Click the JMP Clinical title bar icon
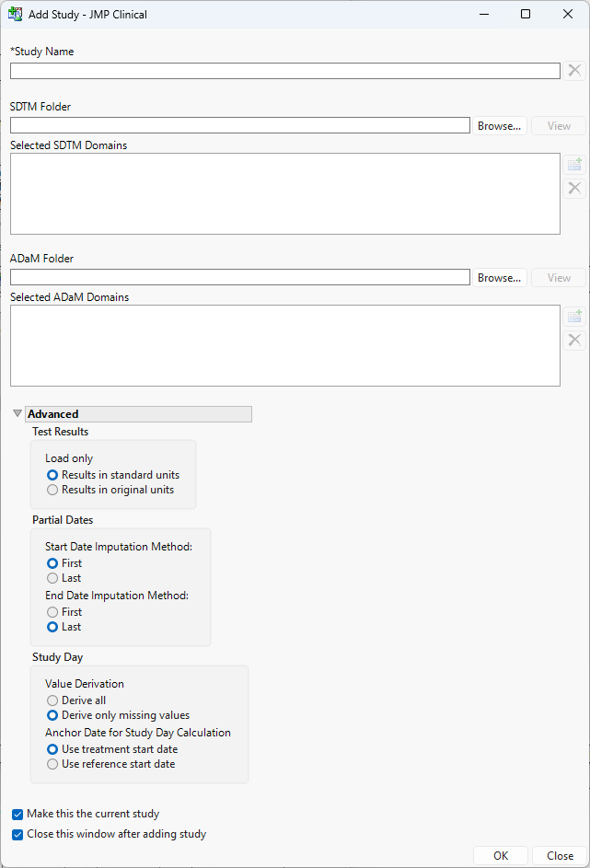 [x=16, y=15]
